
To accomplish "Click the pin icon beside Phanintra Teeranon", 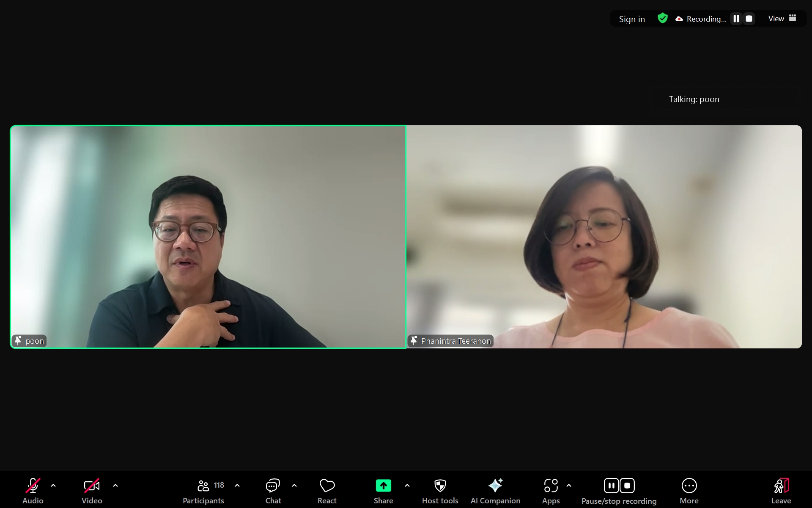I will click(x=414, y=340).
